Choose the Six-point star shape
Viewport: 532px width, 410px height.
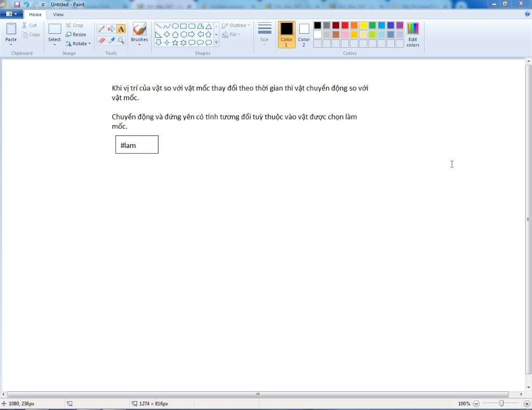(183, 43)
